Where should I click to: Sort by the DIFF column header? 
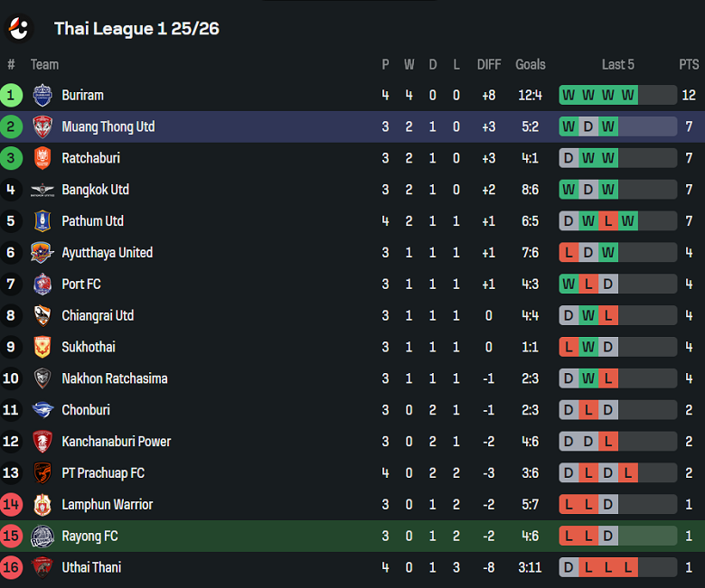tap(489, 64)
